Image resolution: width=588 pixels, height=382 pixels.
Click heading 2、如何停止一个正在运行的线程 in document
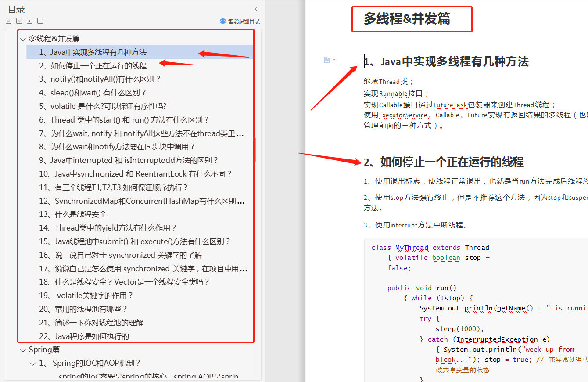[x=444, y=162]
